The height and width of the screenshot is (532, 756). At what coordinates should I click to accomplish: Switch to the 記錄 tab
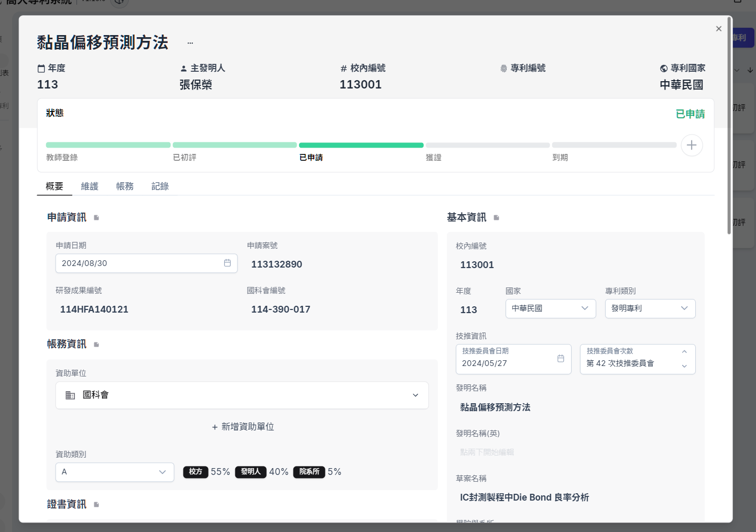(160, 186)
